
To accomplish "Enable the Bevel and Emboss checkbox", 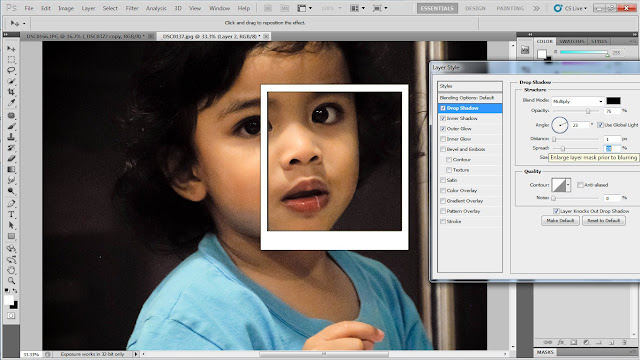I will click(443, 149).
